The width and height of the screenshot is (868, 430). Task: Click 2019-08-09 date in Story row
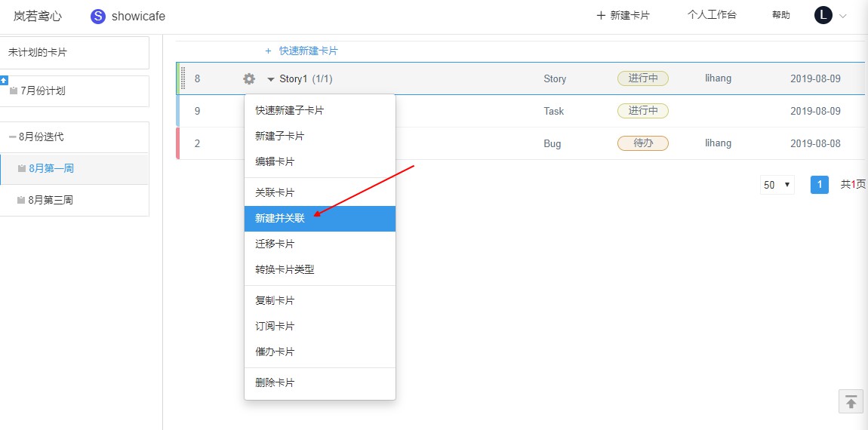tap(815, 78)
